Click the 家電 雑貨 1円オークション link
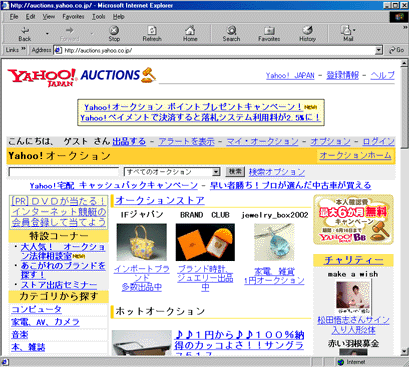This screenshot has width=409, height=367. 274,276
